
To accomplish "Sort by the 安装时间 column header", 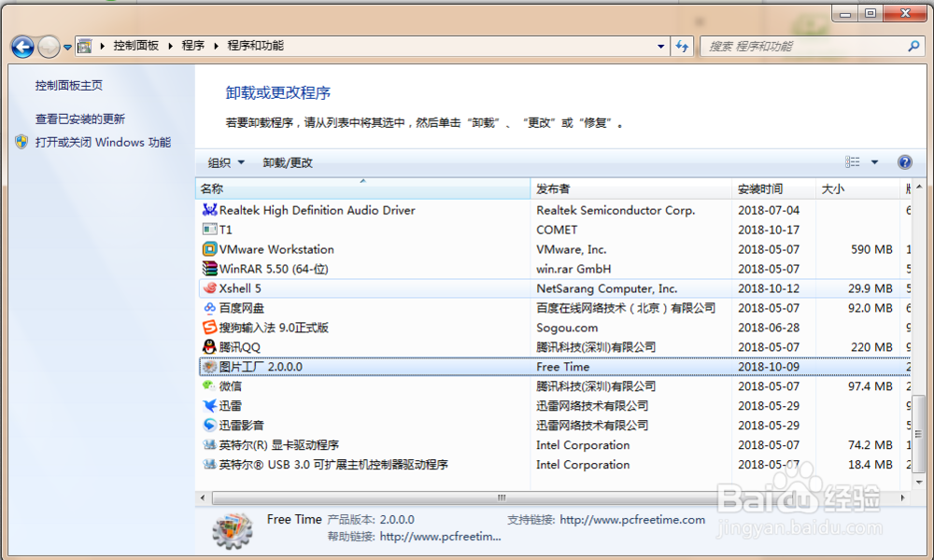I will pos(773,189).
